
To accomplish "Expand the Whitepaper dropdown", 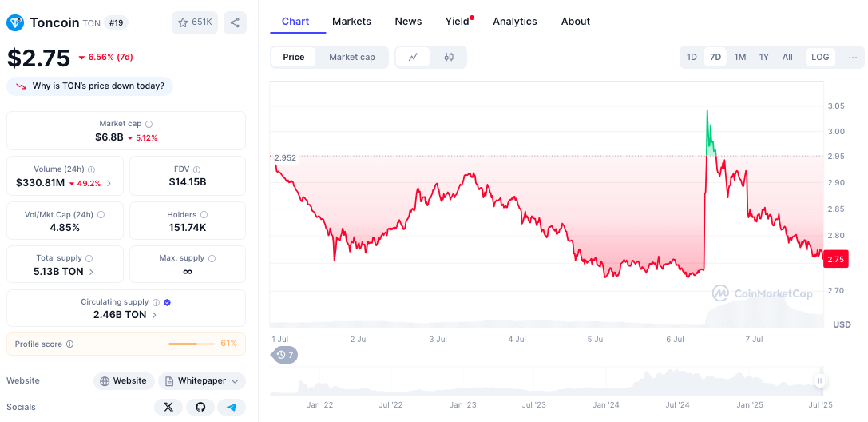I will pos(202,381).
